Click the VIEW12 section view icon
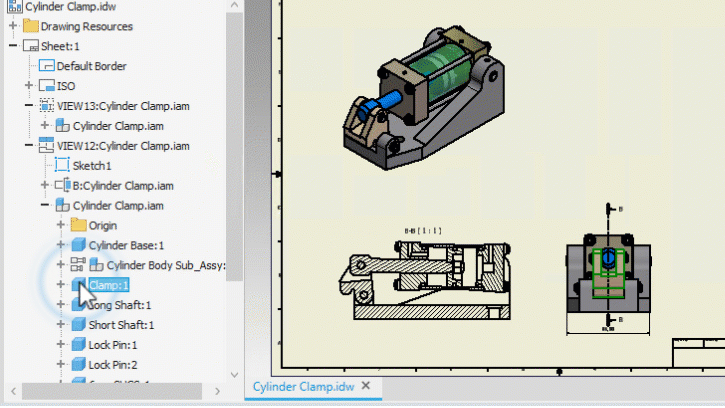Viewport: 725px width, 408px height. (x=47, y=145)
